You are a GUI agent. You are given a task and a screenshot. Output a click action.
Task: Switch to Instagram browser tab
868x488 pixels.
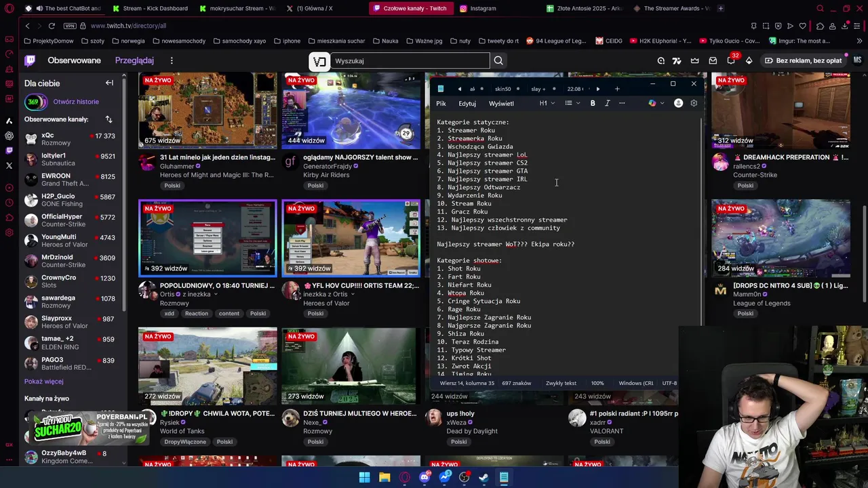(478, 8)
